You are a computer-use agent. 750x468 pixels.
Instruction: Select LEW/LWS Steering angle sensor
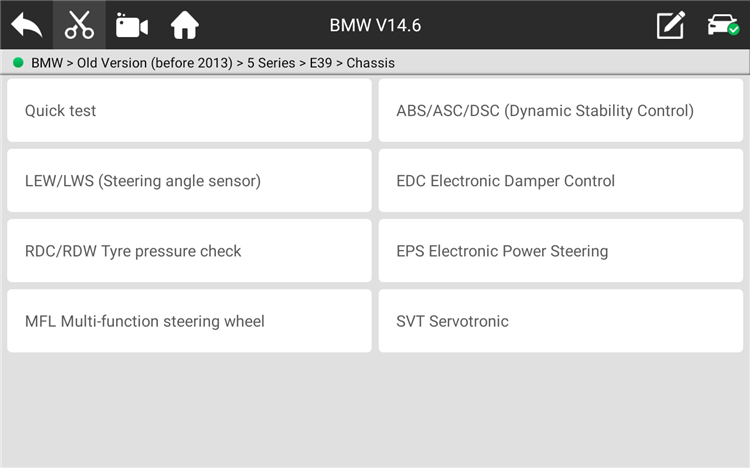pyautogui.click(x=189, y=181)
